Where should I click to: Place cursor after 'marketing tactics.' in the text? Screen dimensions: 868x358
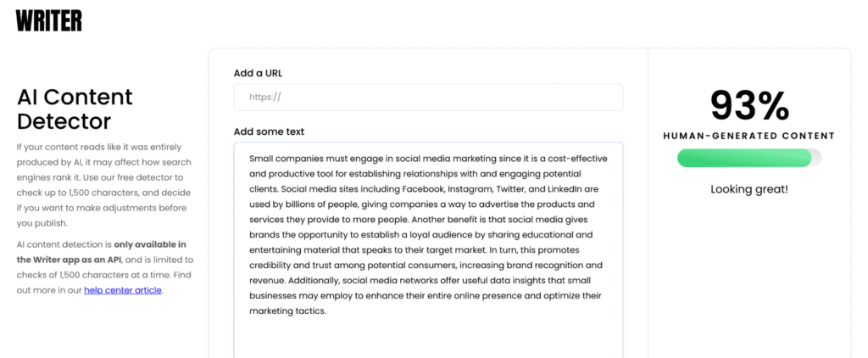click(x=328, y=310)
